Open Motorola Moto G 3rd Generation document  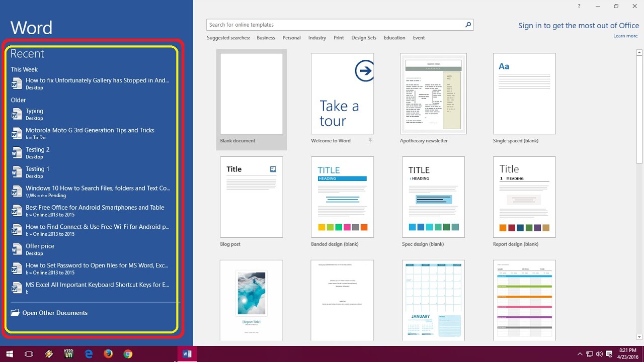[x=91, y=133]
